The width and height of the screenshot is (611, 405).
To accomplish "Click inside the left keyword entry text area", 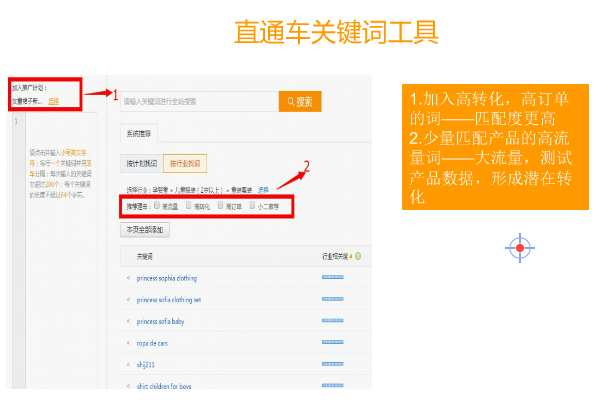I will click(61, 250).
